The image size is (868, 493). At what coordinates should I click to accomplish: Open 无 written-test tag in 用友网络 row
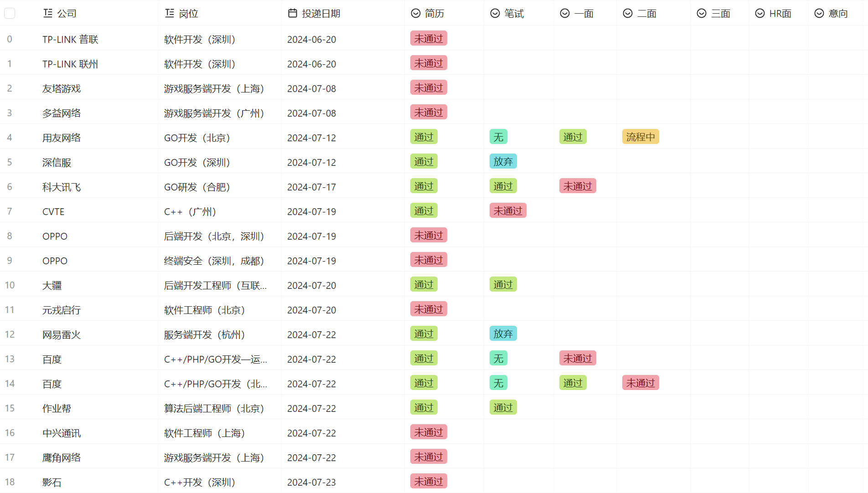point(499,137)
